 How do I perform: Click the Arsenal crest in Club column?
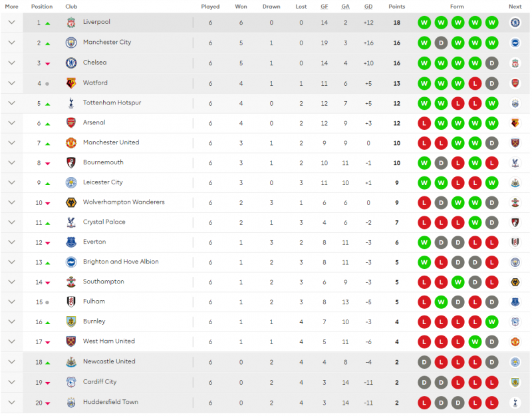tap(71, 123)
